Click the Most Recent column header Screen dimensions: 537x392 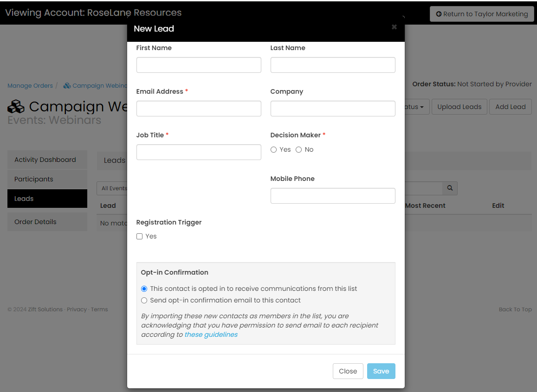point(425,206)
